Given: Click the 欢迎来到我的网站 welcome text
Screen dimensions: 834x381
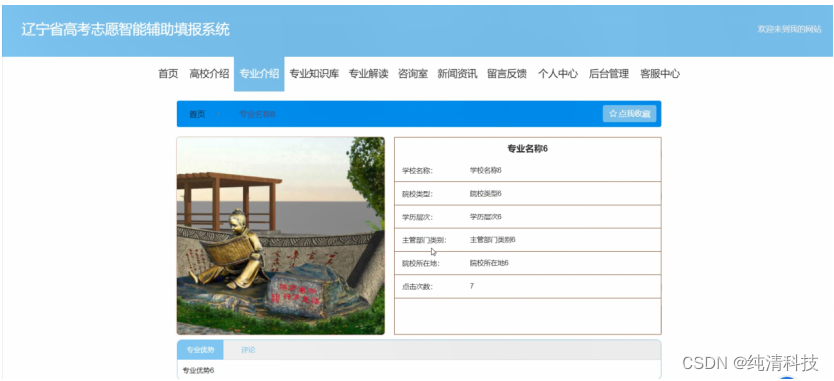Looking at the screenshot, I should (789, 29).
